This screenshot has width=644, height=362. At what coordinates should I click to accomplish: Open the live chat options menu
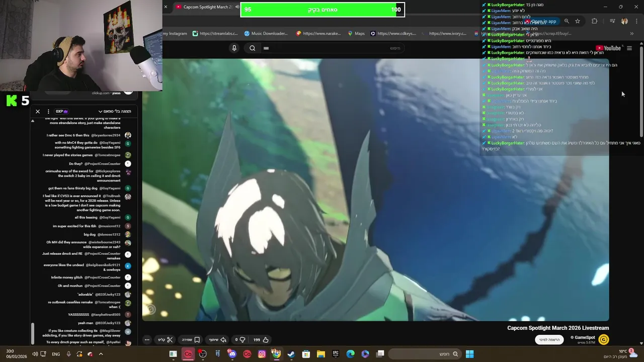pyautogui.click(x=48, y=112)
